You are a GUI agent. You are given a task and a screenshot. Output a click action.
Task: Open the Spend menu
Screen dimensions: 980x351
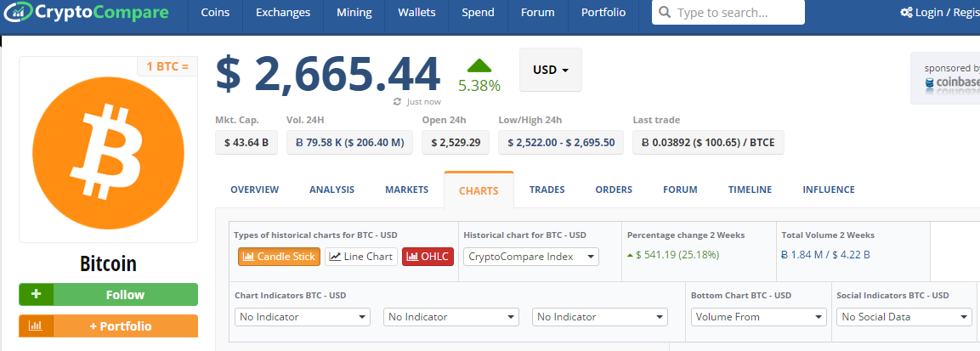479,13
